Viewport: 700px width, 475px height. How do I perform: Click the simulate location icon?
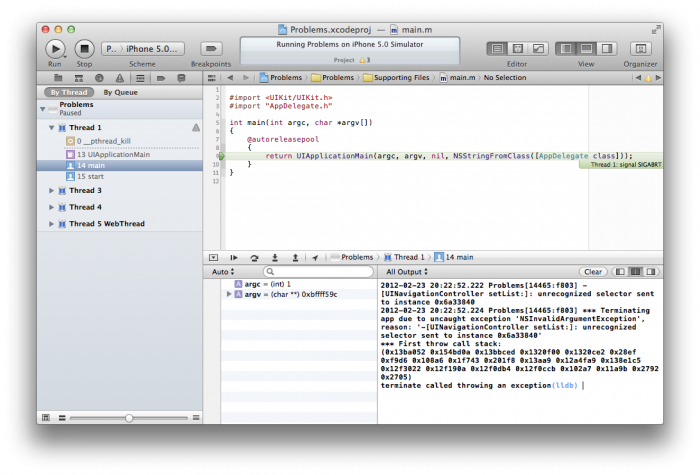click(315, 258)
